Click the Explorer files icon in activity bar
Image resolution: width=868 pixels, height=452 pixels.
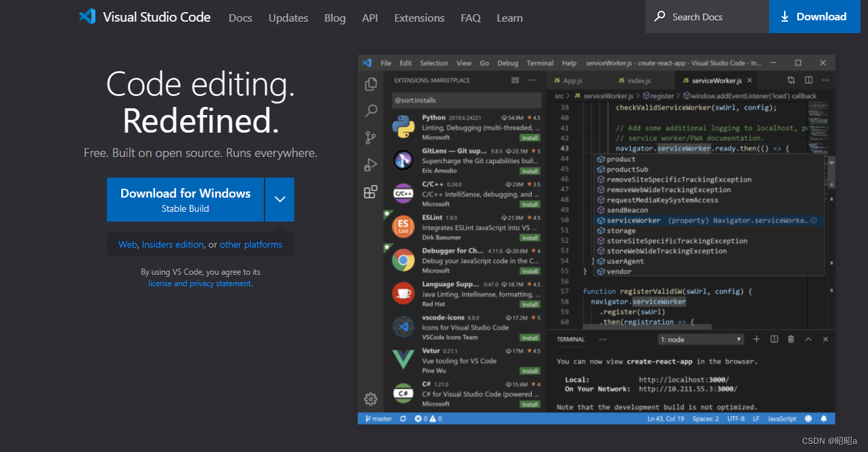[x=371, y=84]
